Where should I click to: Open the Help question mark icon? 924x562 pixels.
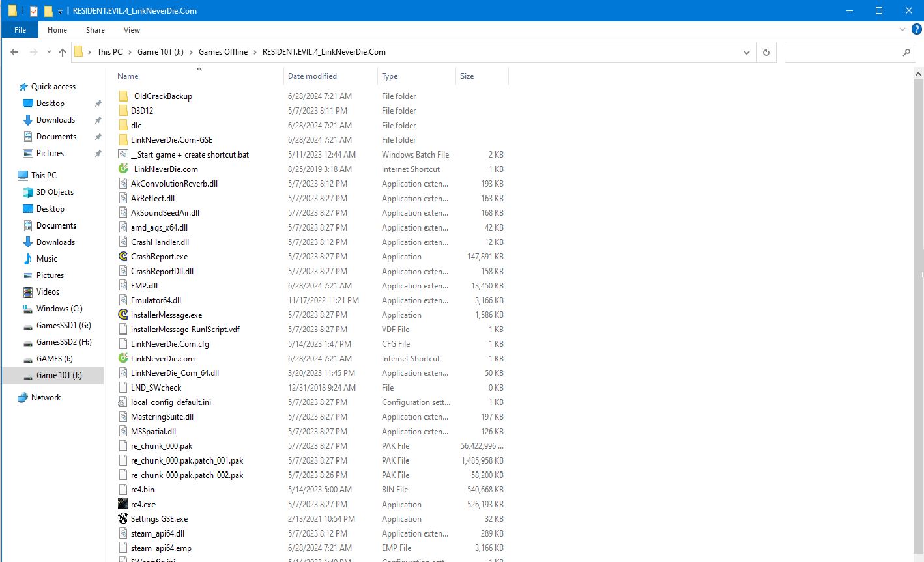[916, 29]
